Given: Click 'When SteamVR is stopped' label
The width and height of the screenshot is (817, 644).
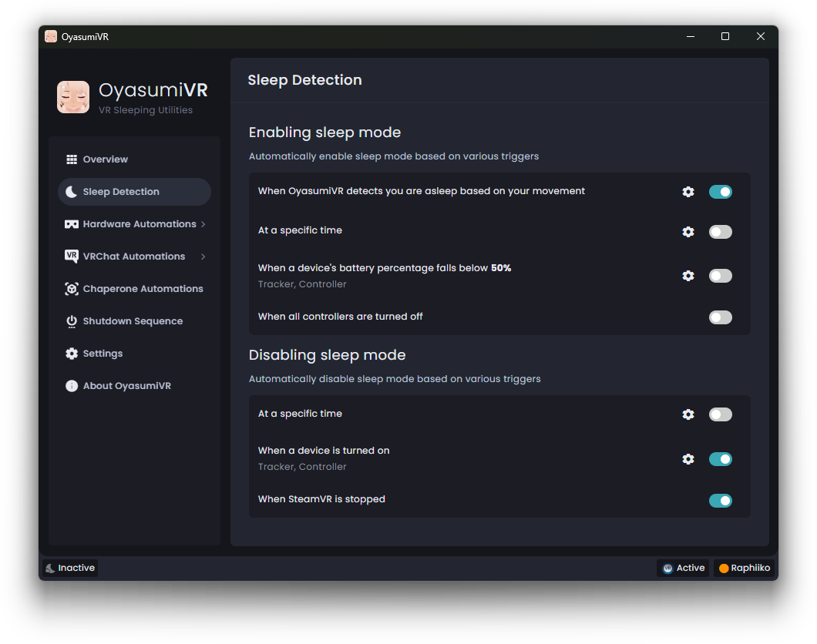Looking at the screenshot, I should [321, 499].
